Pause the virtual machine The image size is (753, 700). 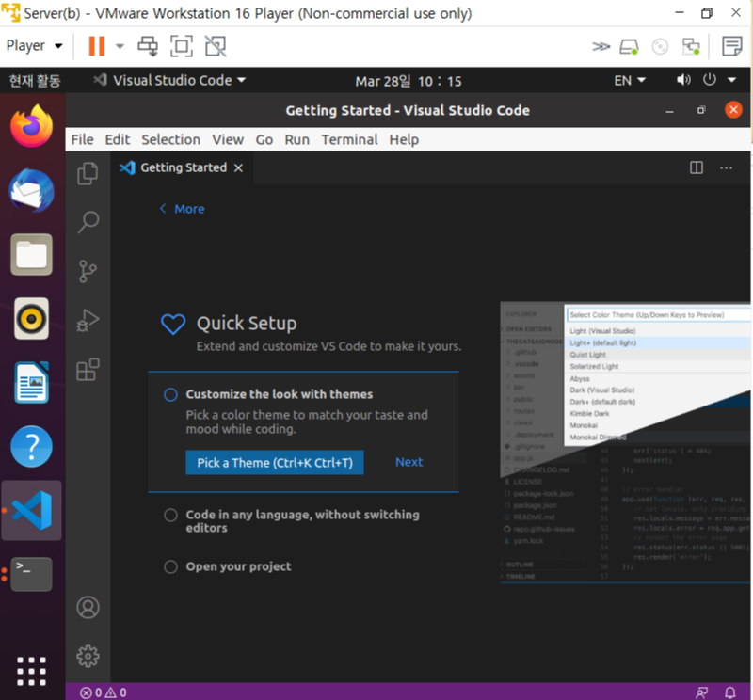point(97,46)
